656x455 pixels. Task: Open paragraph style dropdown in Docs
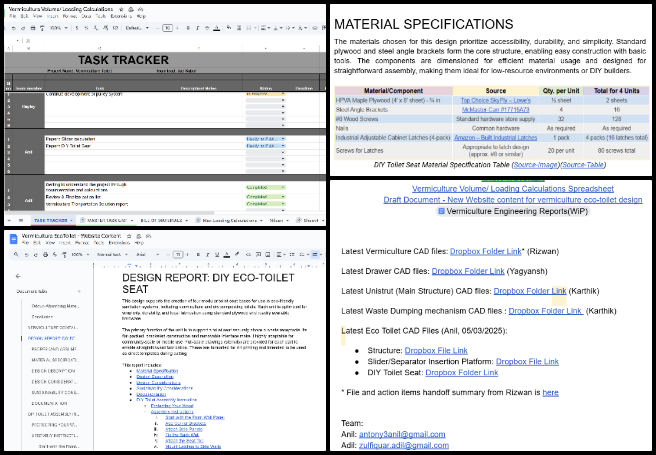click(112, 255)
